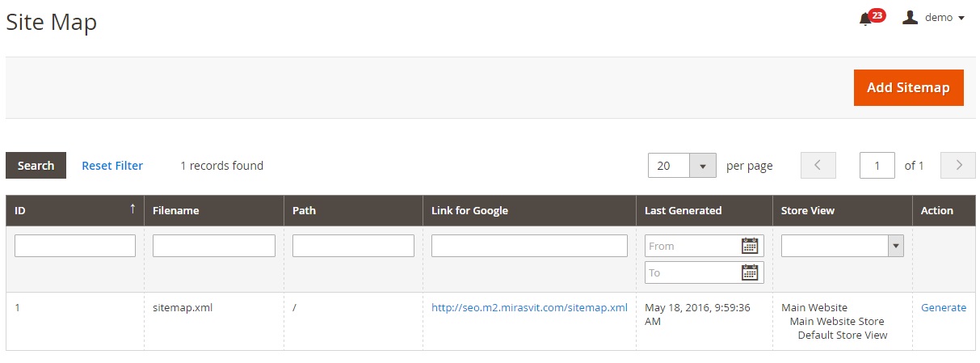Click the Add Sitemap button
The image size is (980, 363).
(908, 87)
